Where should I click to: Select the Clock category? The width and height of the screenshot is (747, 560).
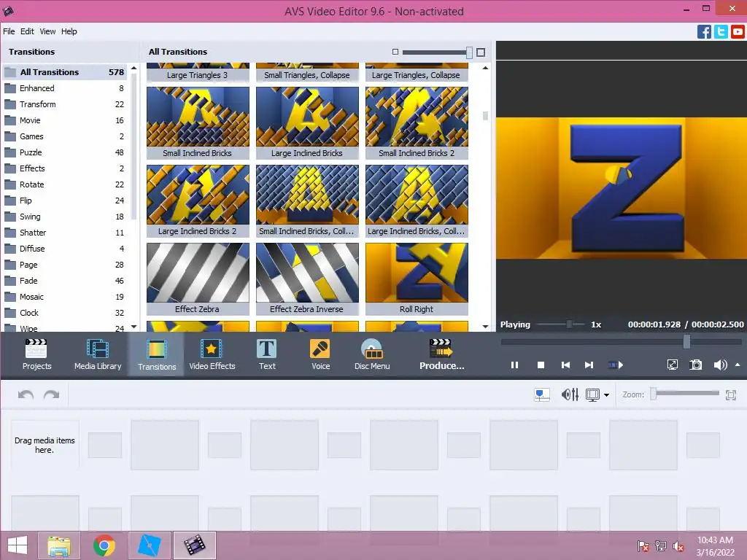[x=65, y=313]
